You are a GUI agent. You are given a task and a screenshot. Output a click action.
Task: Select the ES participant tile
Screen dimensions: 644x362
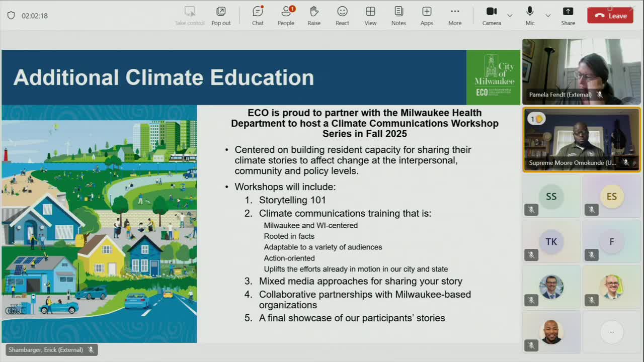click(612, 197)
